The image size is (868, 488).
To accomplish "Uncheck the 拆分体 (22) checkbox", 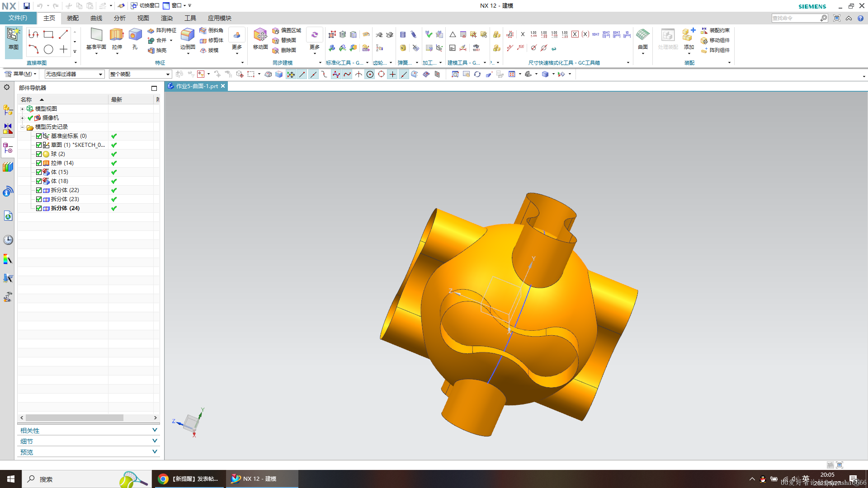I will [x=39, y=190].
